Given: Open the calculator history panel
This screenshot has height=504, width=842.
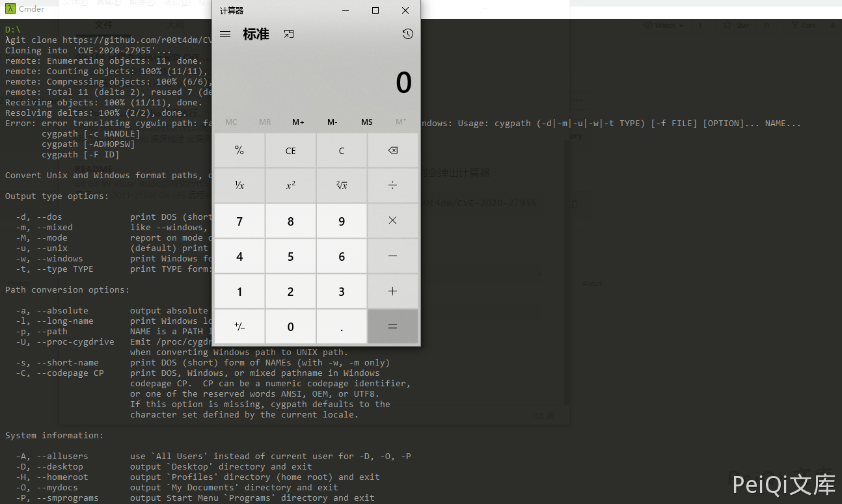Looking at the screenshot, I should click(x=407, y=34).
